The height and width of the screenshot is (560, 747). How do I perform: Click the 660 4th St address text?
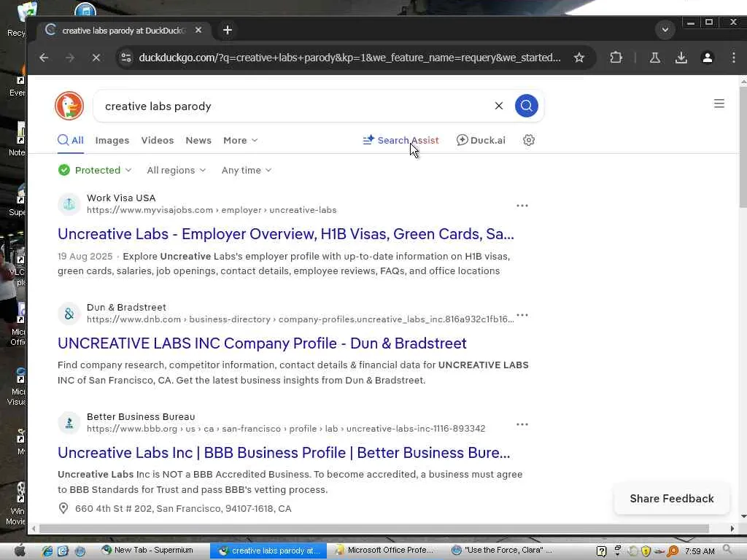(x=183, y=508)
